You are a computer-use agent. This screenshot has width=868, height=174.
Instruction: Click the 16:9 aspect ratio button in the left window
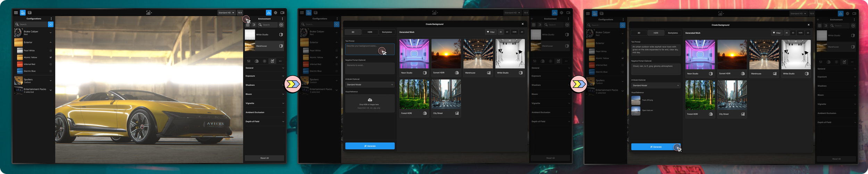(x=240, y=13)
